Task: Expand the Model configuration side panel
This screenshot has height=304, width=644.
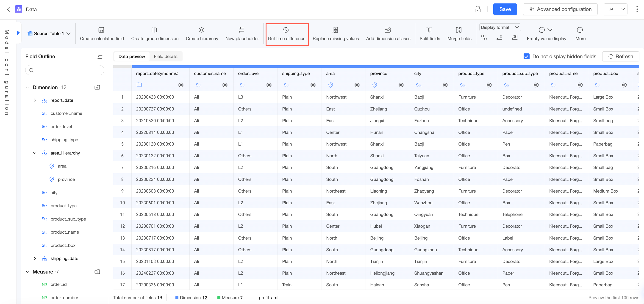Action: 18,33
